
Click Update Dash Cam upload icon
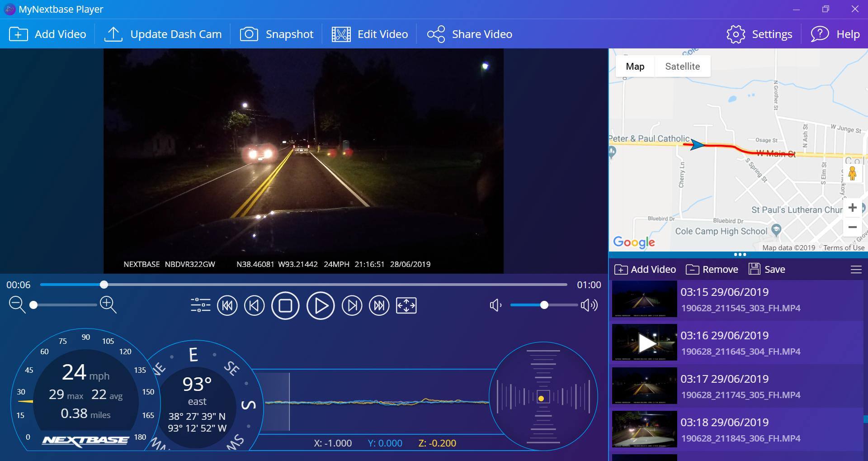(x=113, y=34)
